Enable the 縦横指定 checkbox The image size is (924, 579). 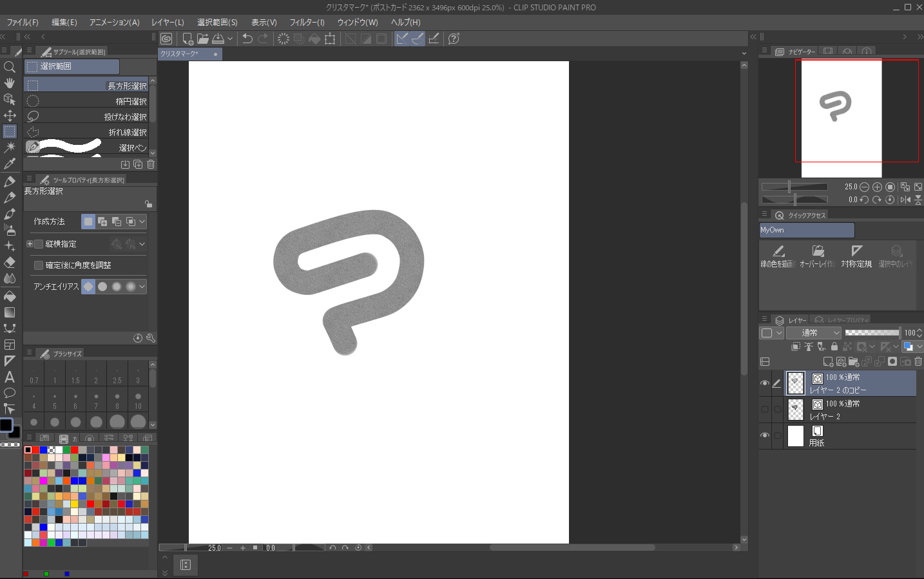(39, 244)
